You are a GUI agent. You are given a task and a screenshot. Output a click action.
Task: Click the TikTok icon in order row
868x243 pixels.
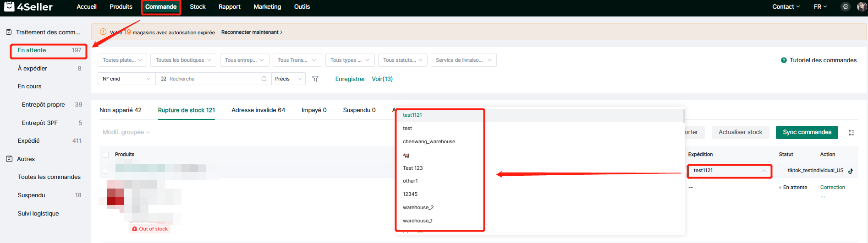851,171
